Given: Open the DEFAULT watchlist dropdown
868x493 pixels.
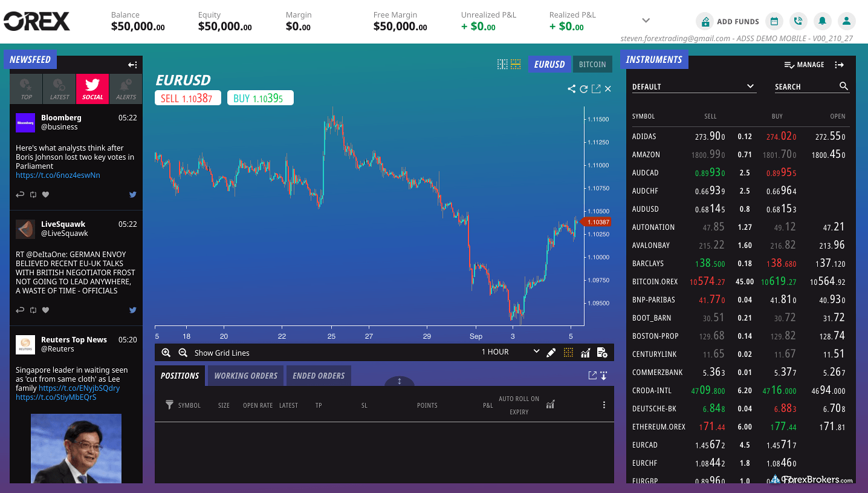Looking at the screenshot, I should pos(694,87).
